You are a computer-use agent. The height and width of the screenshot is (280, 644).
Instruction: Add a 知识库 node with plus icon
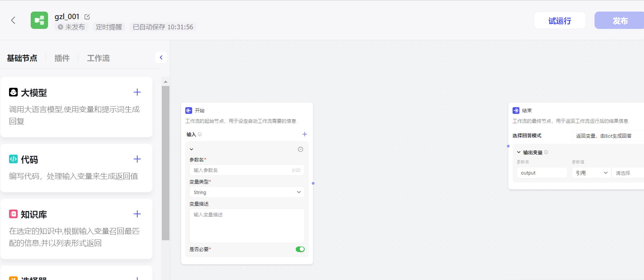pos(137,214)
